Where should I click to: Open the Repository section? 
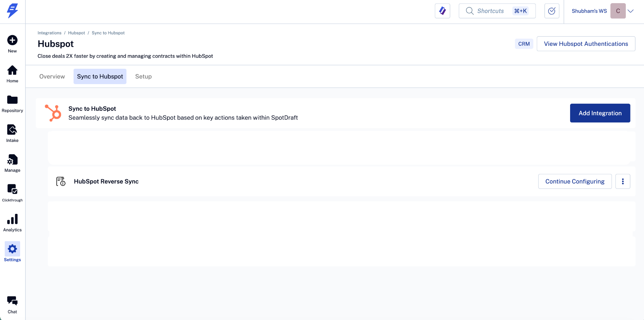click(x=12, y=104)
